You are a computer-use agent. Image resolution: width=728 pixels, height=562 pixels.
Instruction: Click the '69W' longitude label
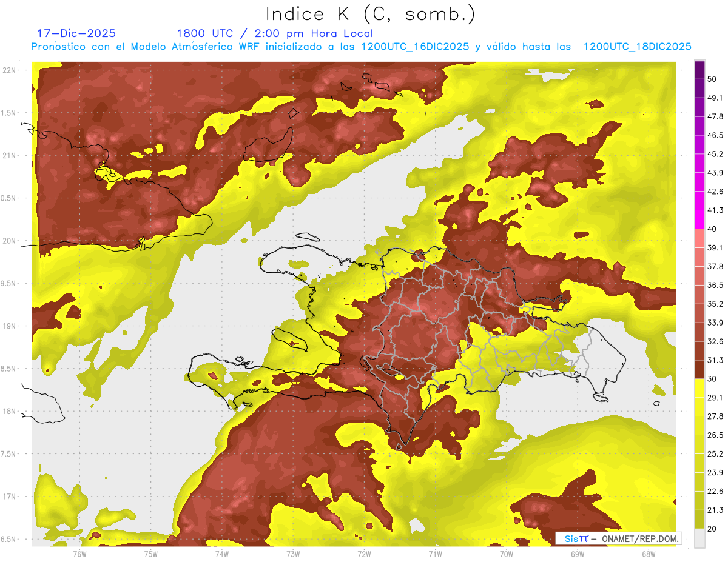click(578, 554)
